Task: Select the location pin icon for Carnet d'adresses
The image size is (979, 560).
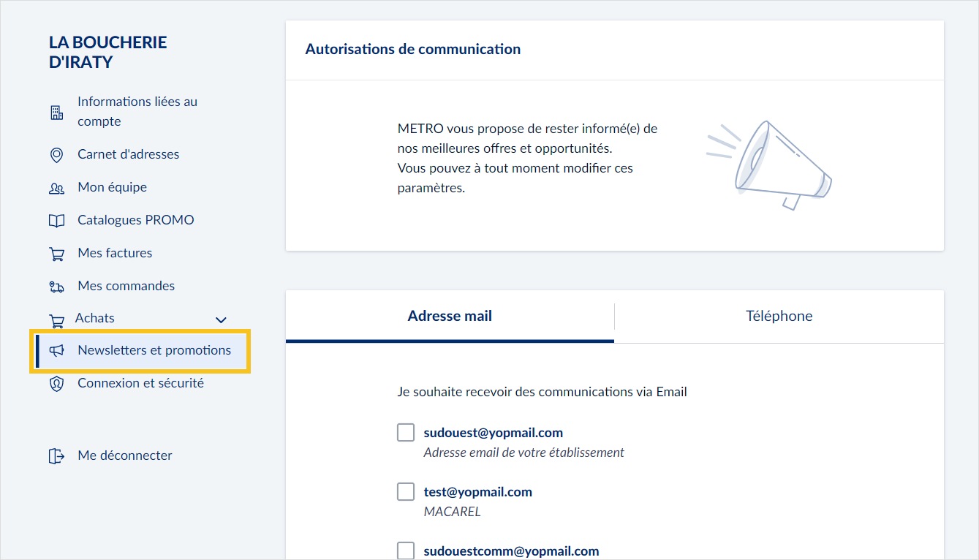Action: coord(57,154)
